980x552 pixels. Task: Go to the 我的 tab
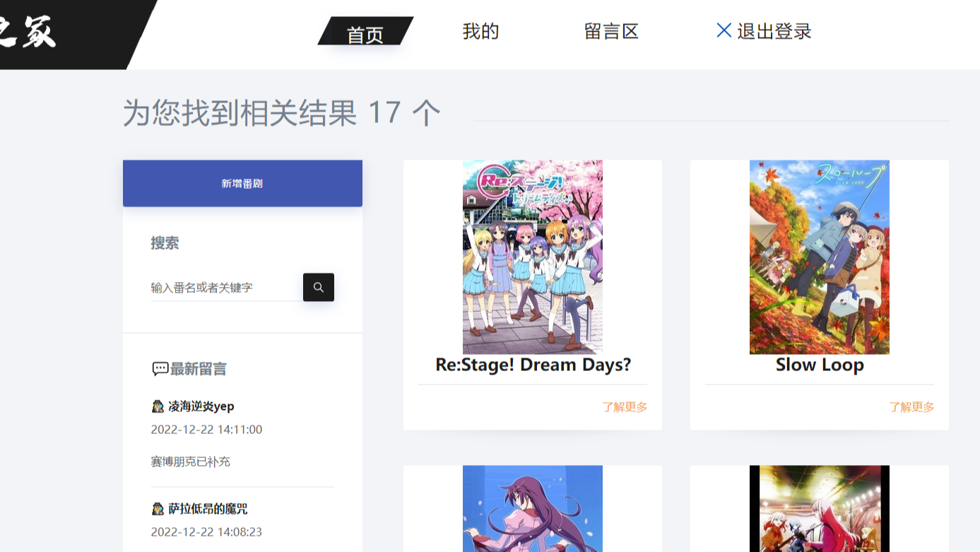coord(480,31)
